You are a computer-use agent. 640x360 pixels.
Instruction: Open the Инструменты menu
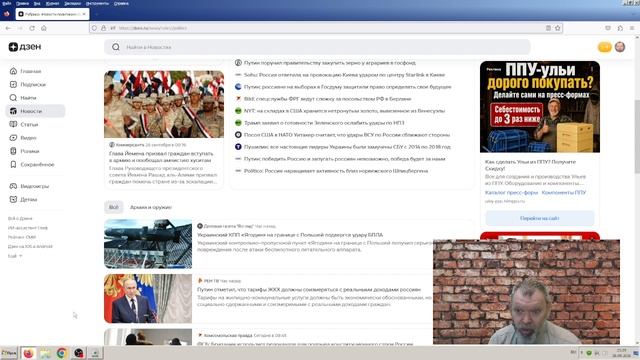coord(97,3)
